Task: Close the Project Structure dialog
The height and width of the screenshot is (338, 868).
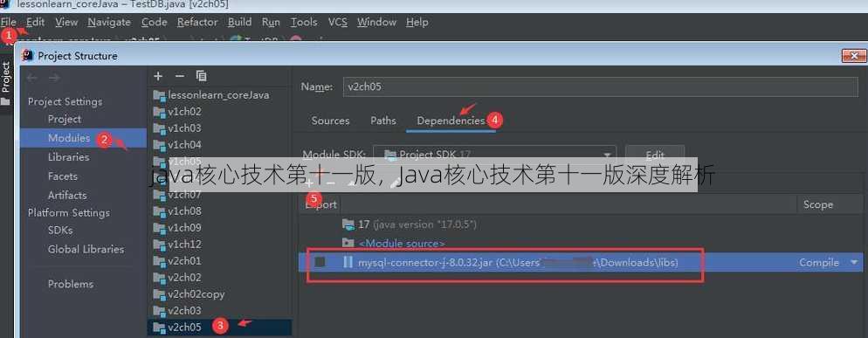Action: [854, 55]
